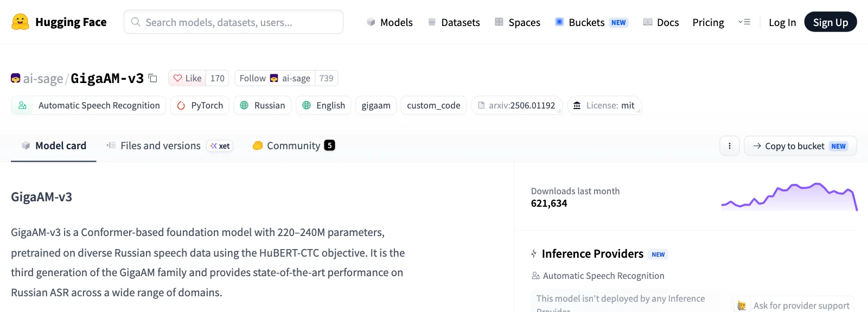Screen dimensions: 868x312
Task: Click the Inference Providers heading
Action: [x=592, y=254]
